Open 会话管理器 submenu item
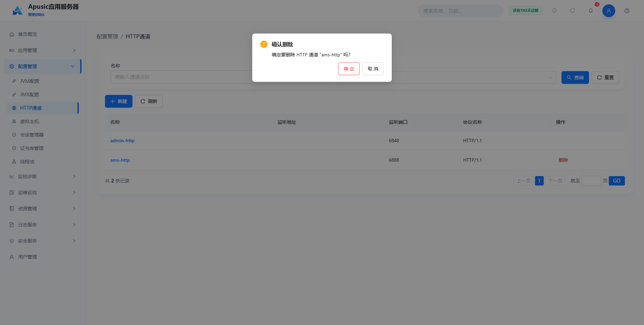This screenshot has width=644, height=325. pyautogui.click(x=43, y=135)
